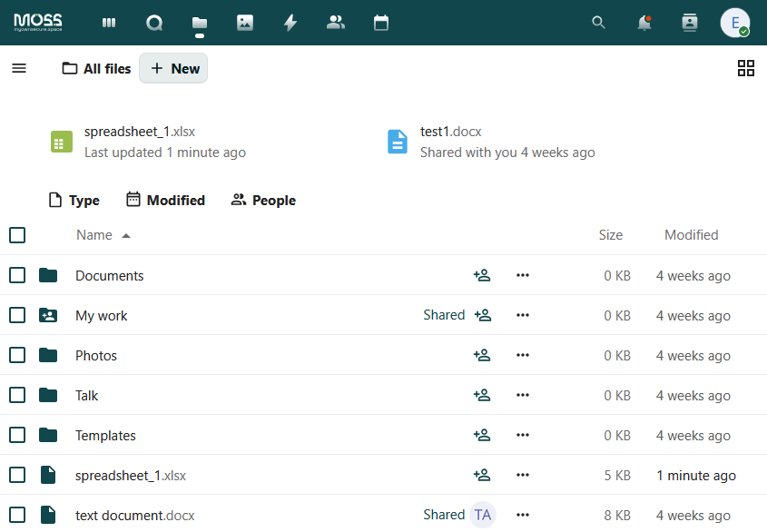Open the Dashboard app icon
Screen dimensions: 767x532
point(109,23)
